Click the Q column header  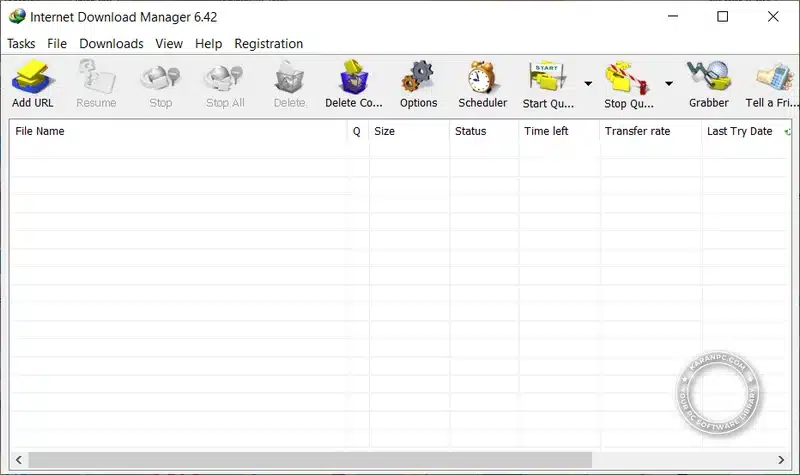tap(357, 131)
